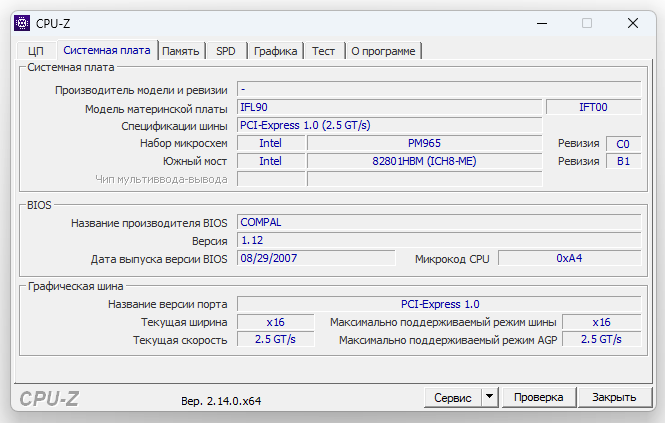Click the southbridge value 82801HBM (ICH8-ME)
This screenshot has height=423, width=665.
click(x=425, y=161)
